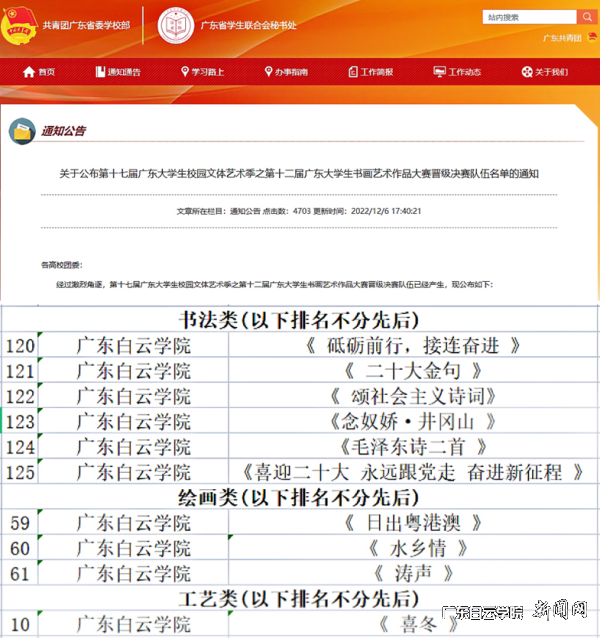Select the work 《颂社会主义诗词》
Image resolution: width=600 pixels, height=638 pixels.
(x=412, y=396)
